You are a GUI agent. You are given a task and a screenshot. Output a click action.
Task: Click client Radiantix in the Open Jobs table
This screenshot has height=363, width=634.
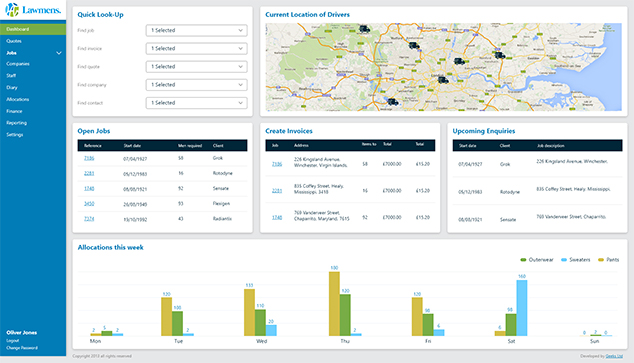pyautogui.click(x=222, y=219)
